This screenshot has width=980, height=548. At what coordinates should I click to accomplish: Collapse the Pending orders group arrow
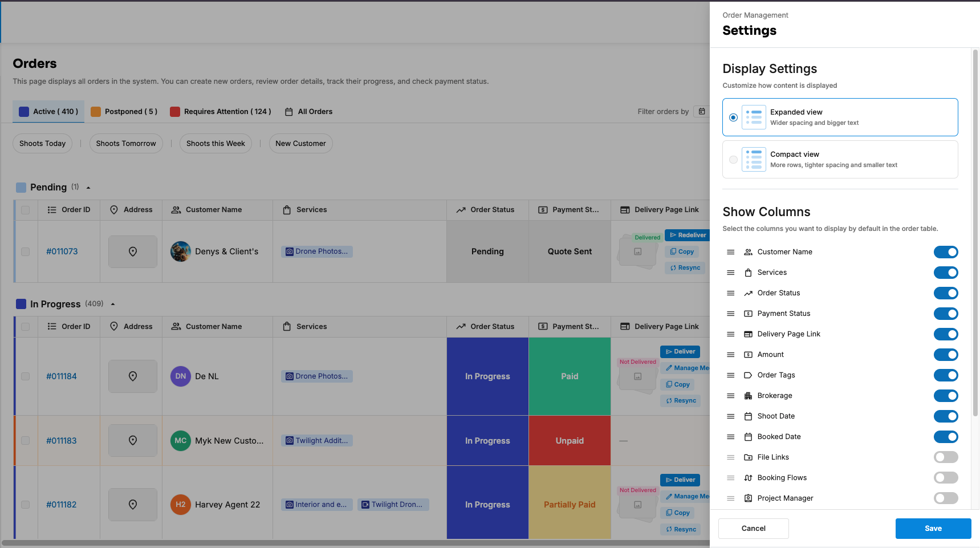pyautogui.click(x=88, y=188)
